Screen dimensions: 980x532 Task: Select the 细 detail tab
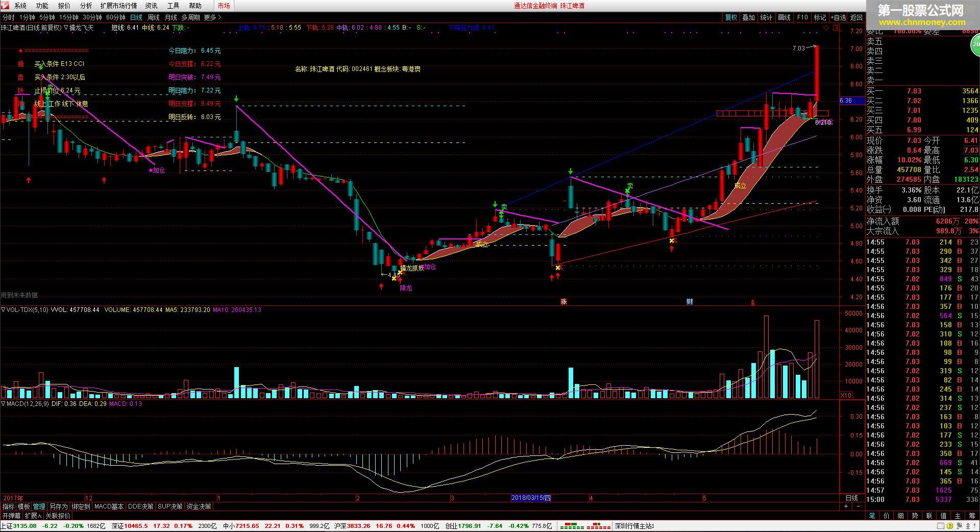pos(900,516)
